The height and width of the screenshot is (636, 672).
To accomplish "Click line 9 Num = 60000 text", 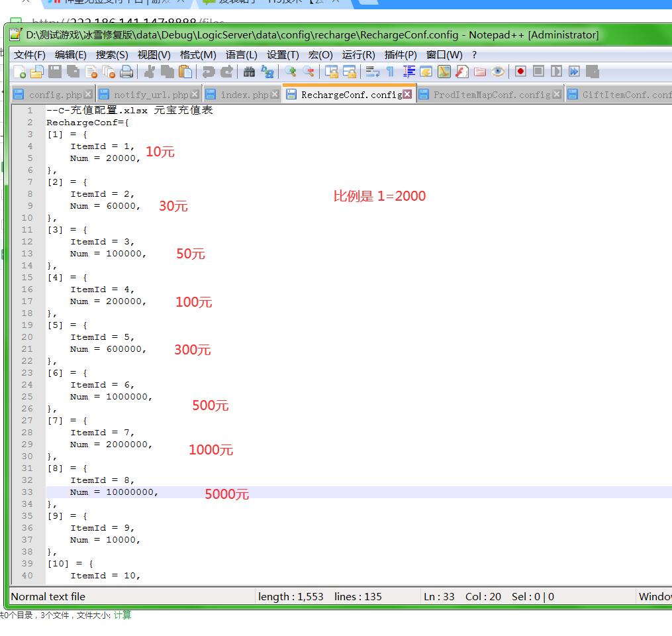I will point(105,206).
